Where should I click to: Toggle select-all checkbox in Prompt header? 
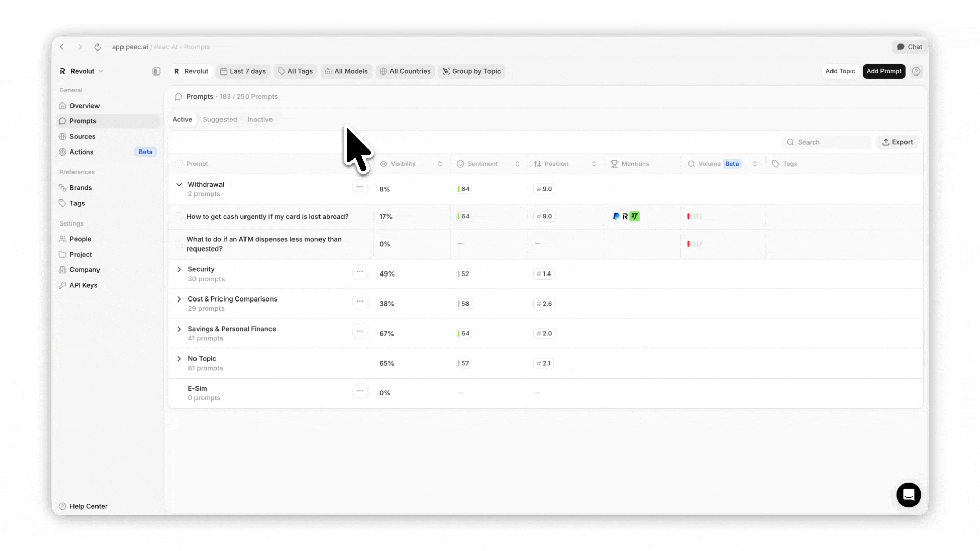coord(178,164)
